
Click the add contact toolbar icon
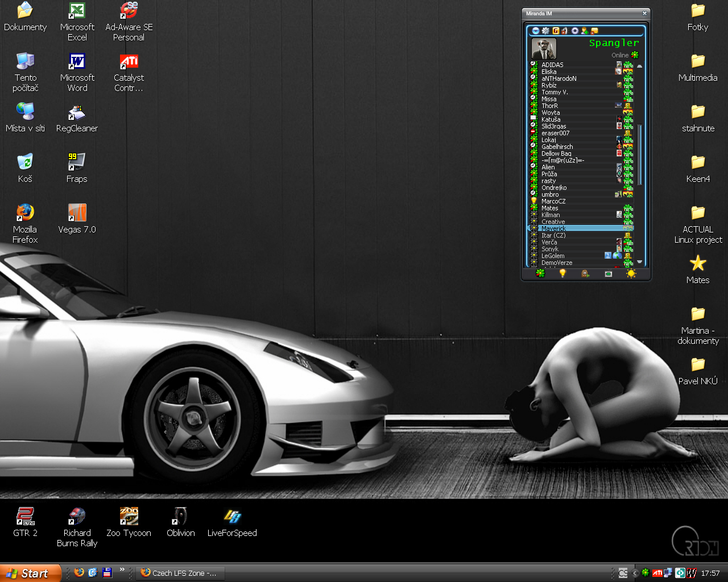[x=584, y=31]
